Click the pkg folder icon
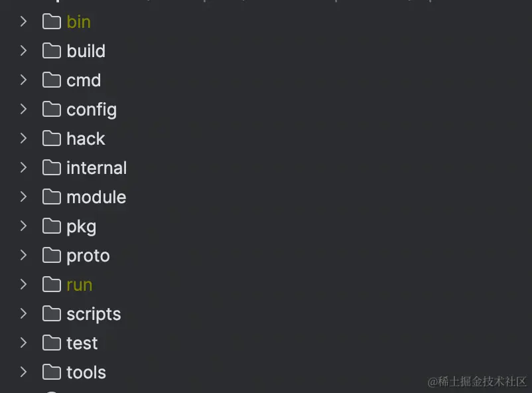 coord(52,226)
